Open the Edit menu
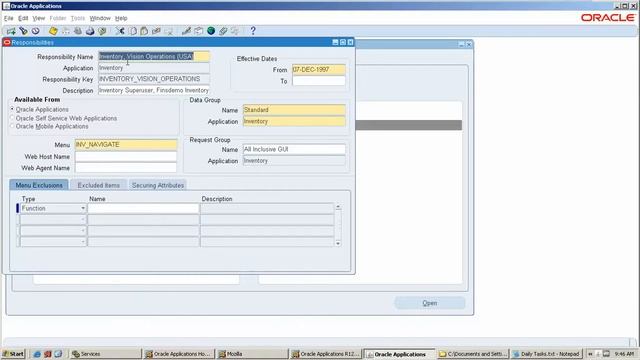Viewport: 640px width, 360px height. pos(23,18)
